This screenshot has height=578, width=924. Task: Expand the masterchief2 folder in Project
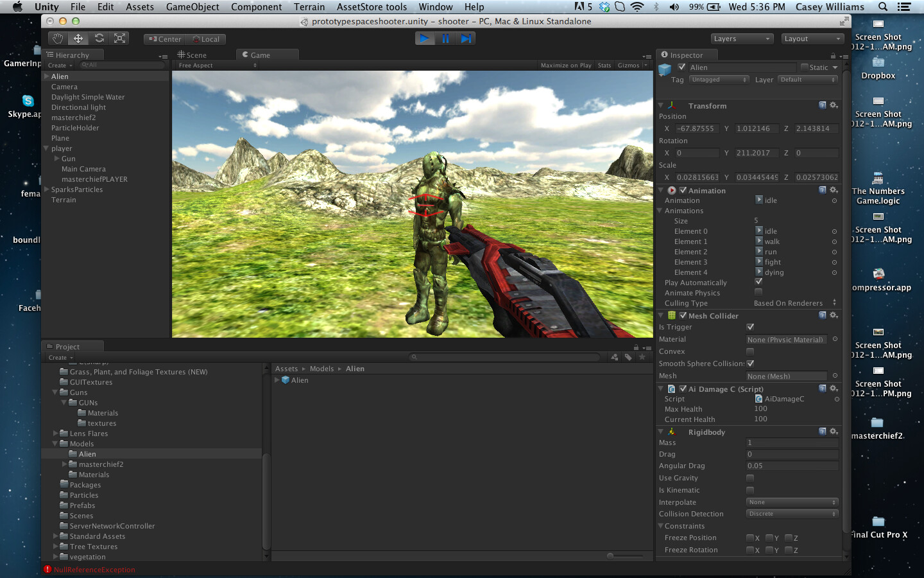click(64, 464)
